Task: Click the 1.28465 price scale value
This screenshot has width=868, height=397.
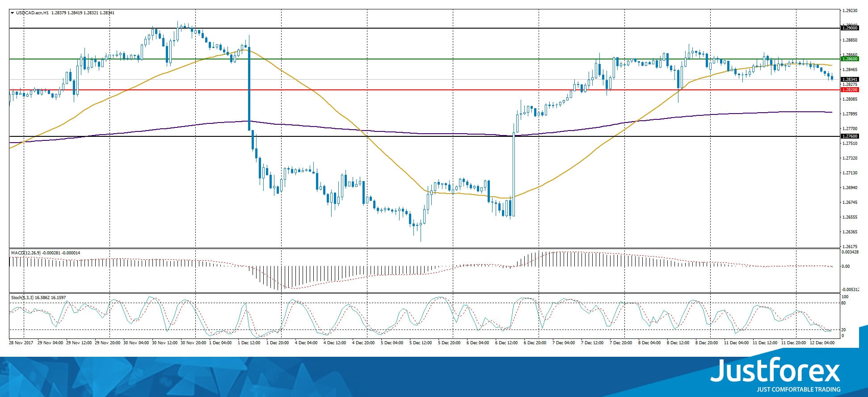Action: click(850, 70)
